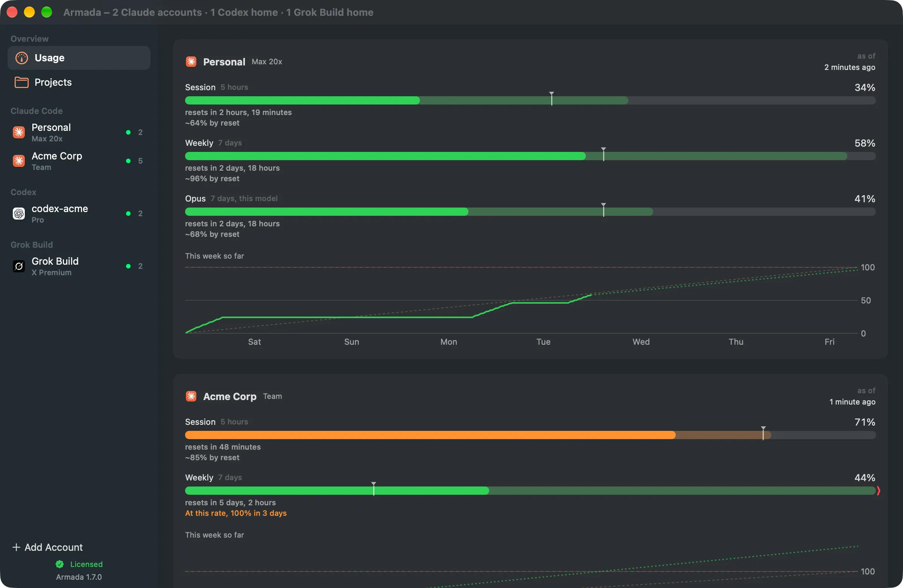Click the "2 minutes ago" timestamp
The image size is (903, 588).
(x=850, y=67)
